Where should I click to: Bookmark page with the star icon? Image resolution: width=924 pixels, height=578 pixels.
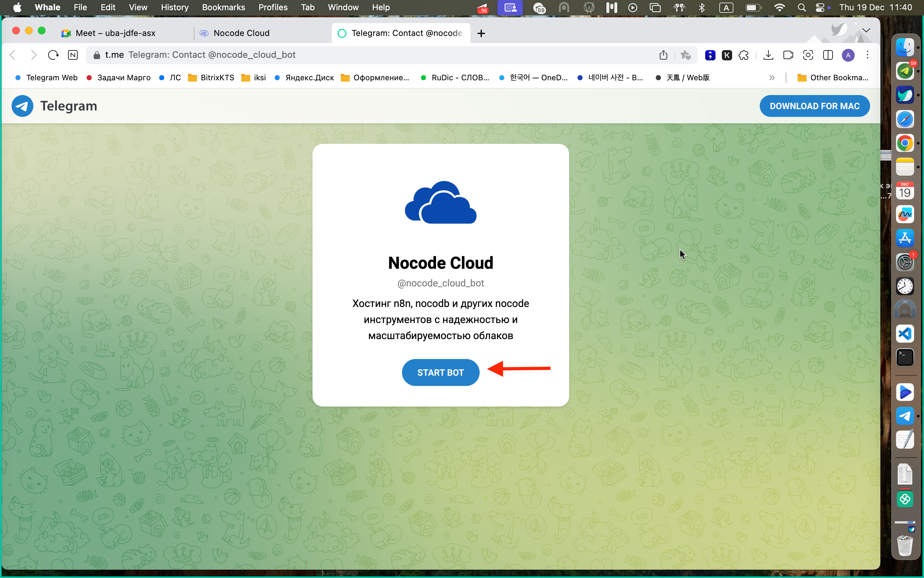[686, 55]
